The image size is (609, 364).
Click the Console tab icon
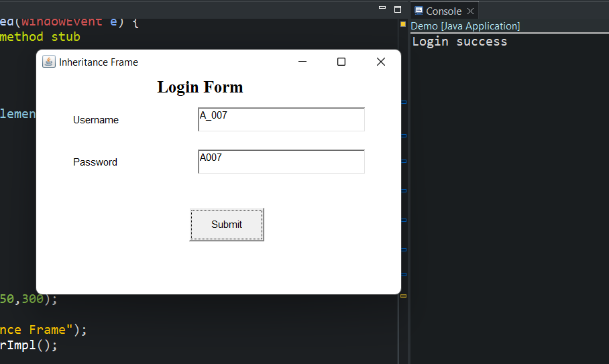pyautogui.click(x=419, y=11)
